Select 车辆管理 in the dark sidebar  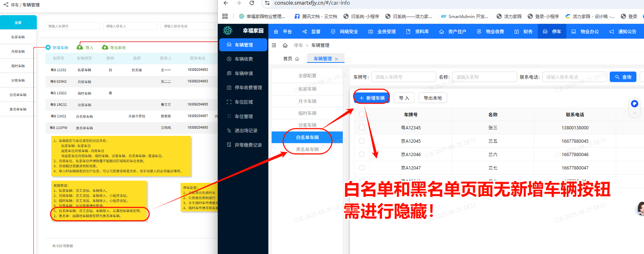(243, 45)
